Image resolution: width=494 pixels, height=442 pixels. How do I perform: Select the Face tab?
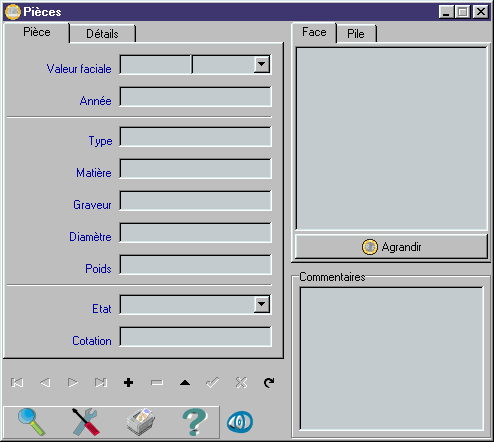coord(314,32)
